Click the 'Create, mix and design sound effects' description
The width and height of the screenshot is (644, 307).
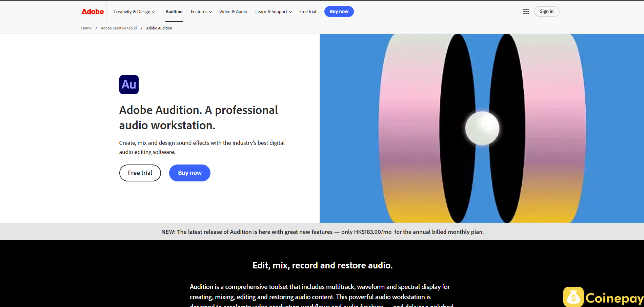pyautogui.click(x=202, y=147)
